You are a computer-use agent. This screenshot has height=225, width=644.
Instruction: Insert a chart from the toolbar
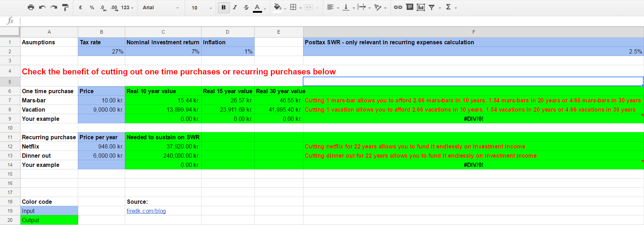(x=420, y=7)
